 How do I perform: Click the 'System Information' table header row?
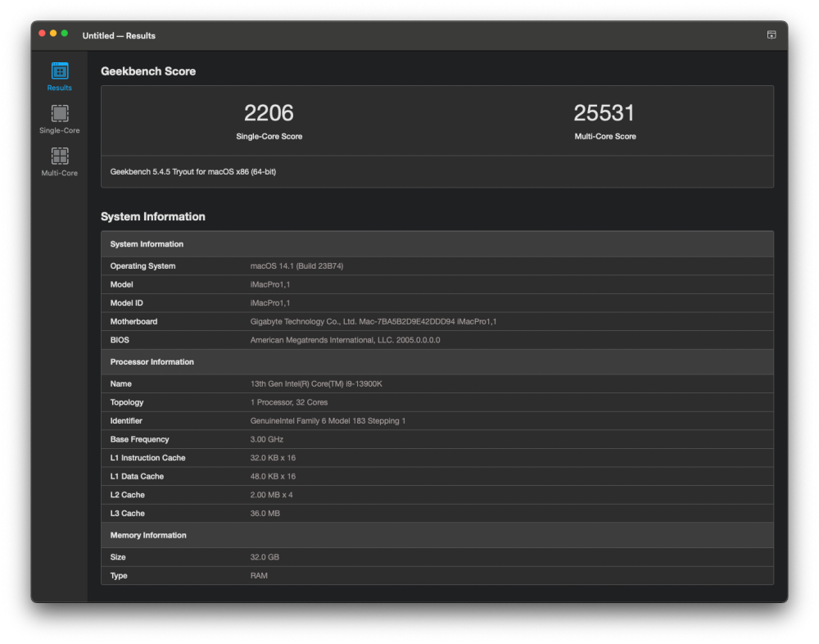[x=437, y=244]
